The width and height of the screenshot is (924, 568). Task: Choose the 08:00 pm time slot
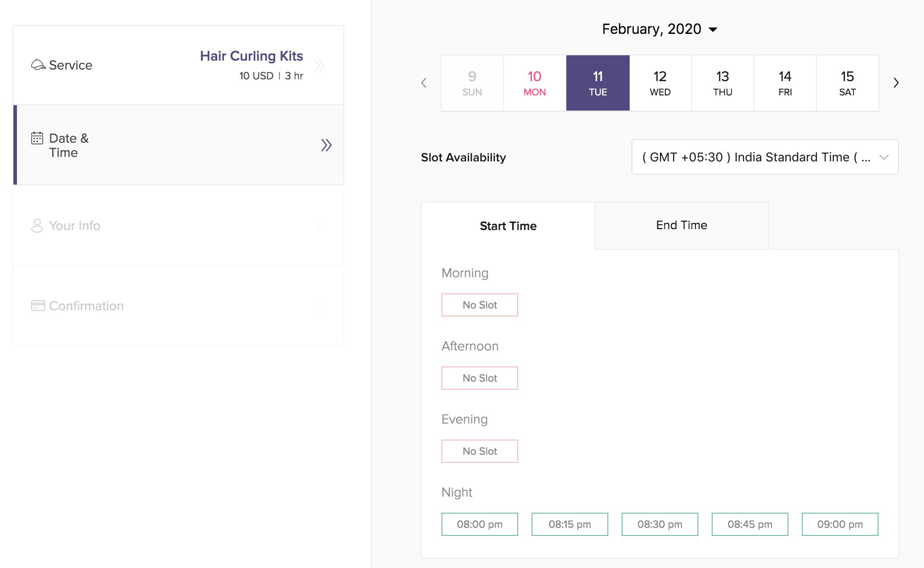(x=479, y=524)
